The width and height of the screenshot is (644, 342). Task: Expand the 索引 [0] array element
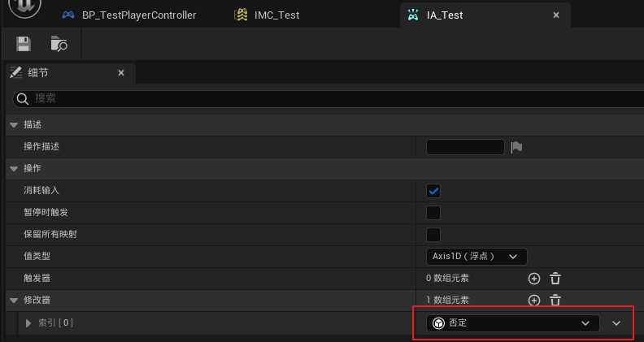click(29, 323)
